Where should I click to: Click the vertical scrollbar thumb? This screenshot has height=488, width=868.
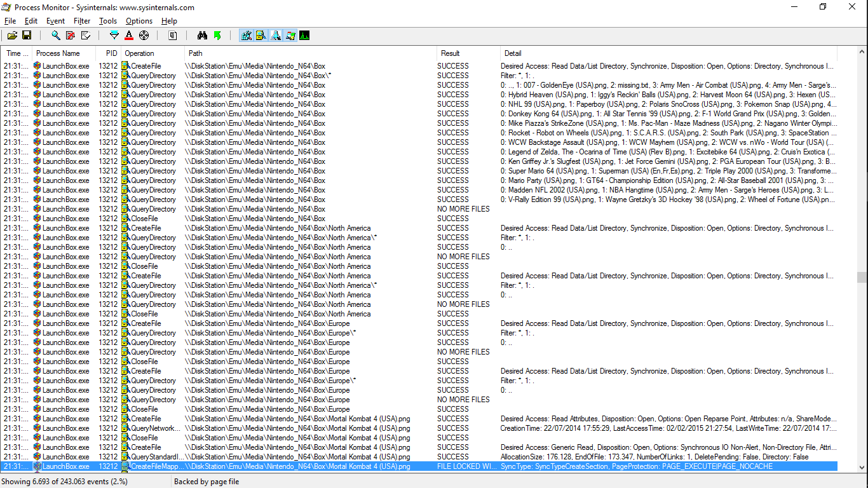[862, 277]
